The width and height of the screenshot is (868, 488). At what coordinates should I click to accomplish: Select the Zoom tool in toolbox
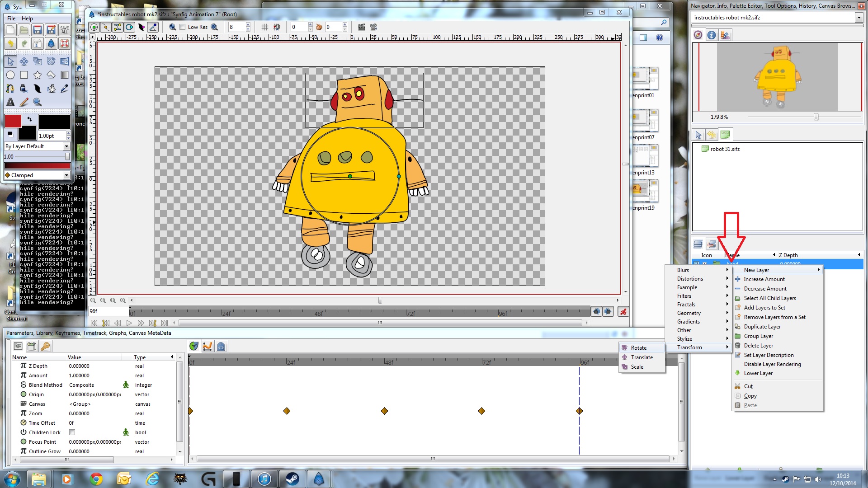coord(38,102)
